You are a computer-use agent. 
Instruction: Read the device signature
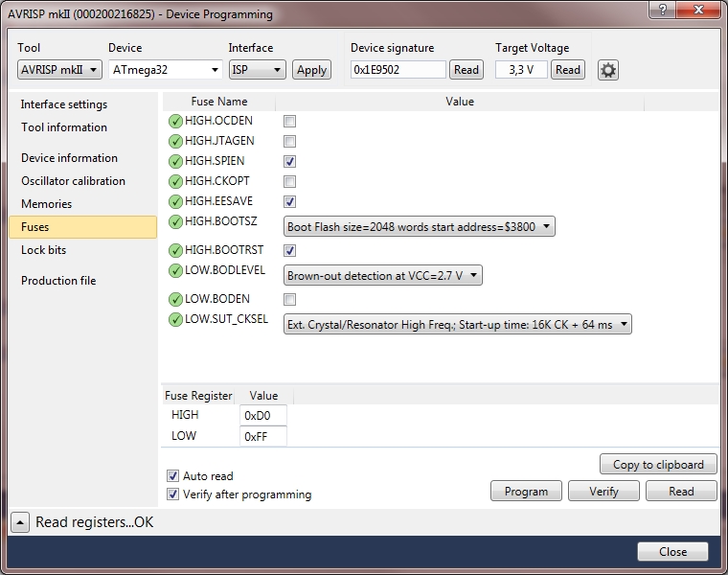[466, 70]
